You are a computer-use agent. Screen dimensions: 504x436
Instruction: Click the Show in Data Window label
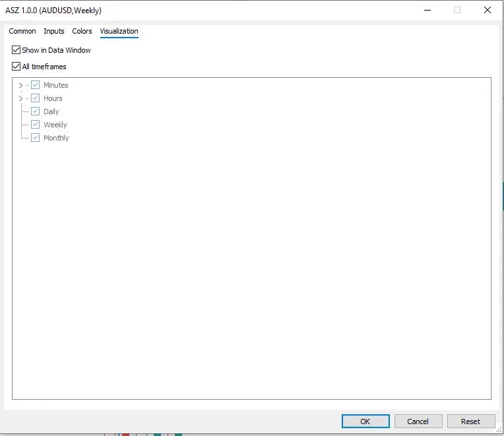pyautogui.click(x=56, y=50)
